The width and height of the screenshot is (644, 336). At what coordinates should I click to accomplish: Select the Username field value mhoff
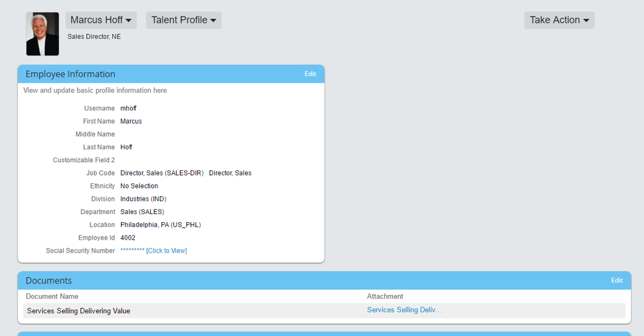point(128,108)
